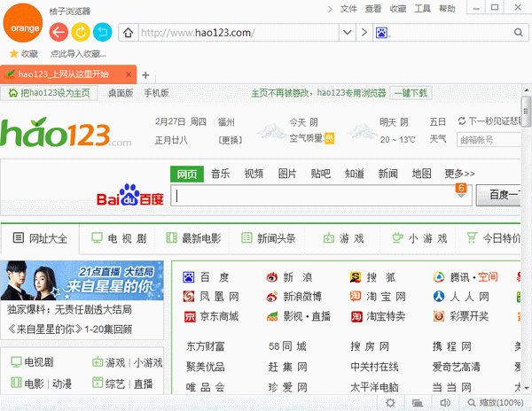Viewport: 532px width, 411px height.
Task: Select the 网址大全 tab
Action: [40, 238]
